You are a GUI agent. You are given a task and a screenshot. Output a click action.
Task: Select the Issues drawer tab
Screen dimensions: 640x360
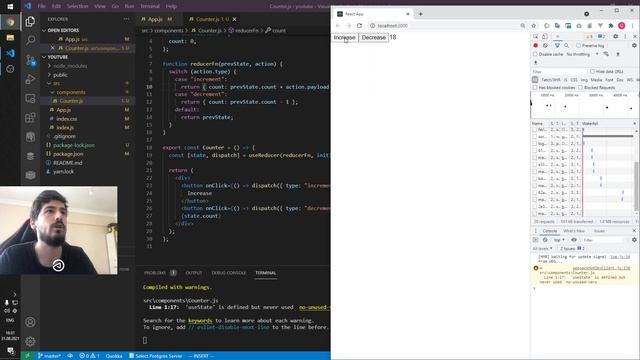point(599,231)
